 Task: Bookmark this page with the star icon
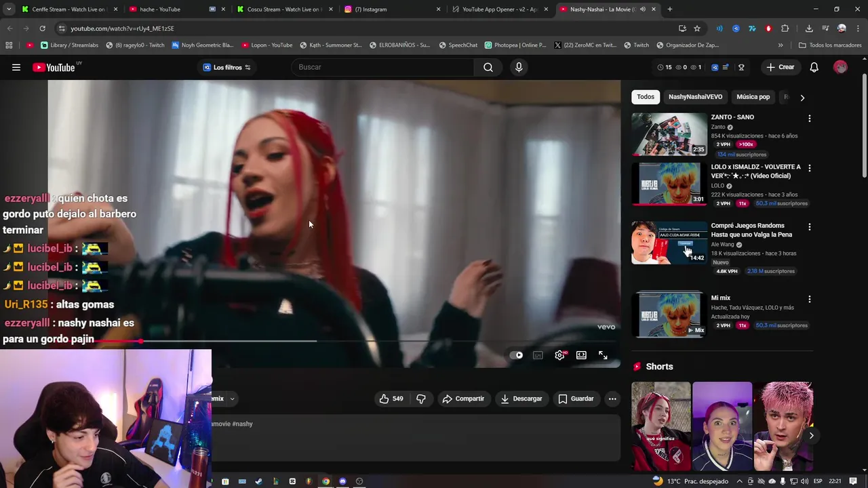pos(697,28)
